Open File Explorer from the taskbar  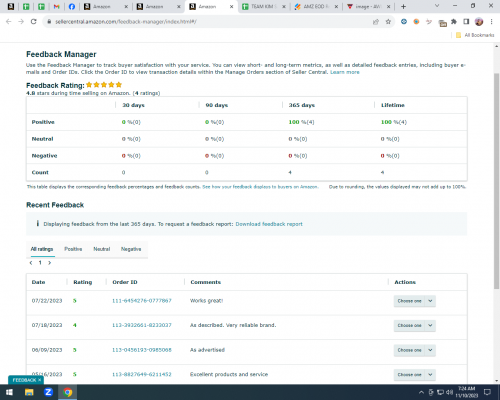click(x=29, y=392)
